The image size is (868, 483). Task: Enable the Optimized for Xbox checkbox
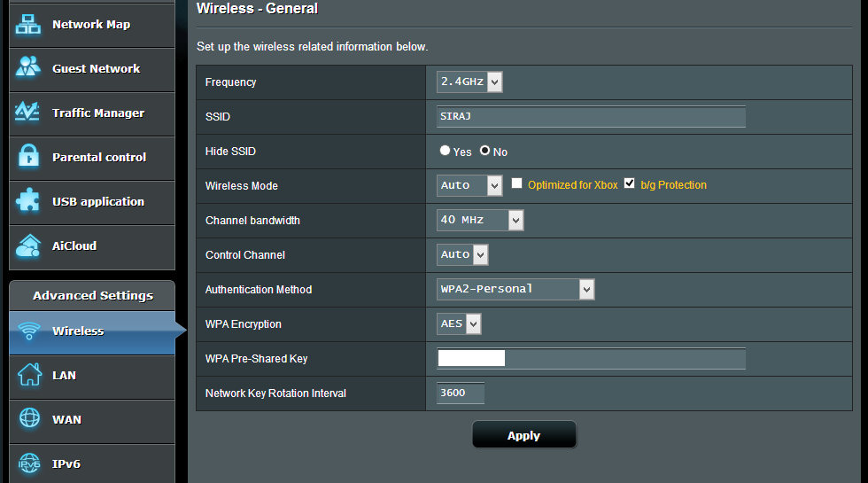click(516, 183)
